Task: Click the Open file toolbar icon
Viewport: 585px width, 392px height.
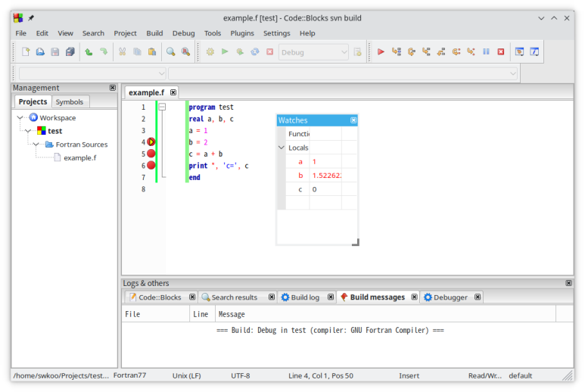Action: point(40,52)
